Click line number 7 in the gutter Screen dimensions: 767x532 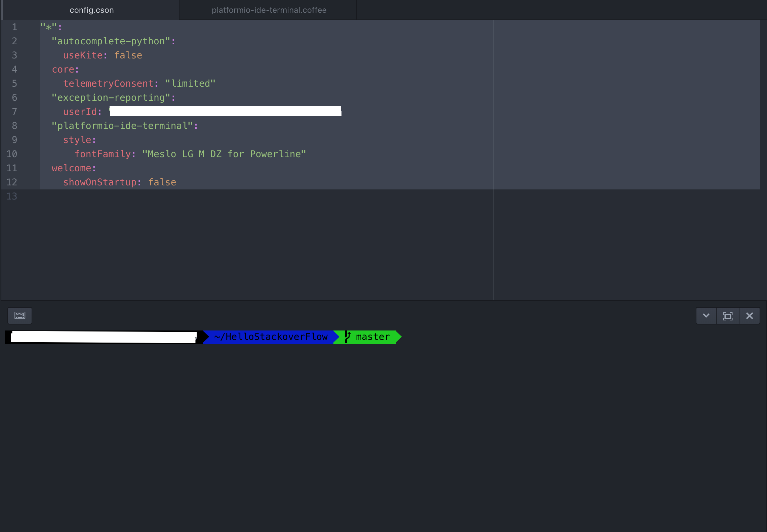coord(14,112)
